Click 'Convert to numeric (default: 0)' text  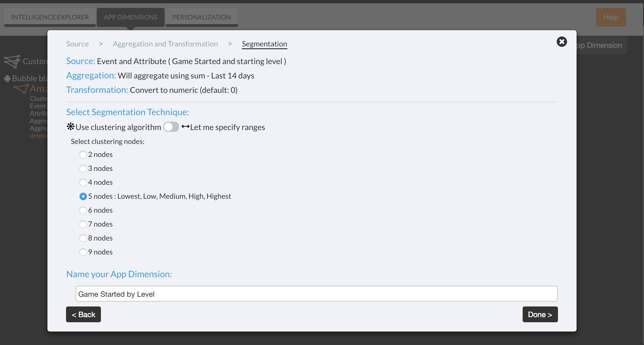coord(184,90)
